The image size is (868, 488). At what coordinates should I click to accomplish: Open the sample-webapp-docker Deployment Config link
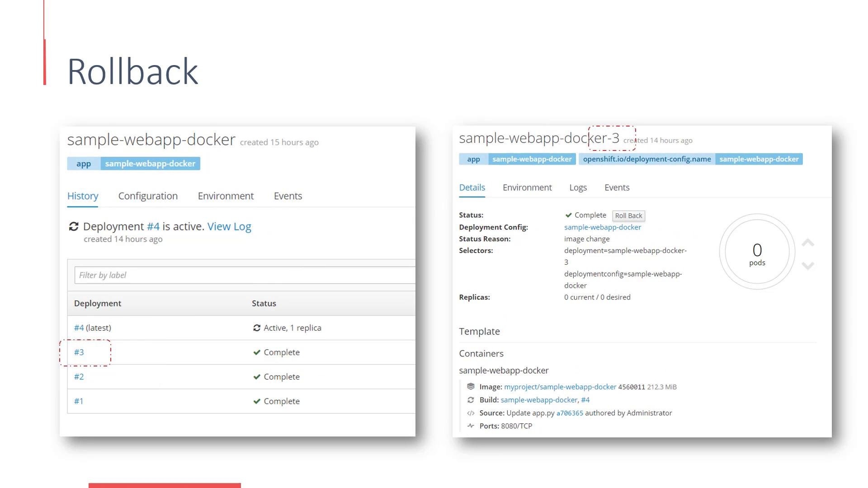click(x=603, y=227)
